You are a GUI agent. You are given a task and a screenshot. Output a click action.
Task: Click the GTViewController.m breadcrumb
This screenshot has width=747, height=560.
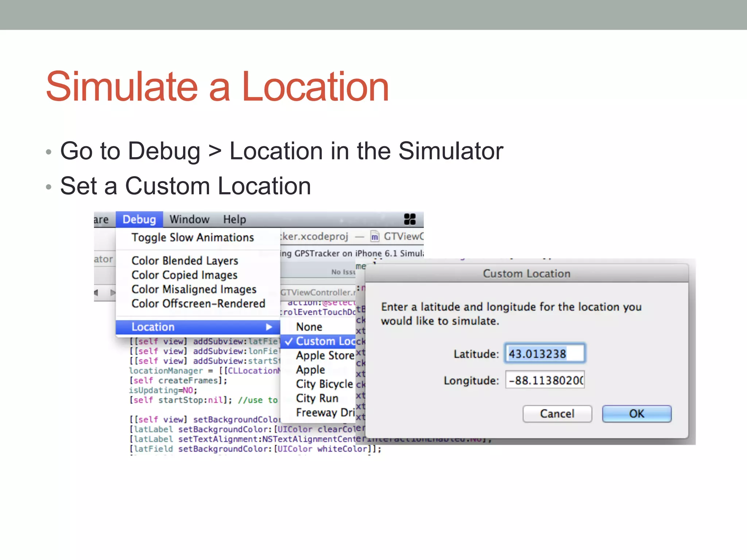click(318, 292)
